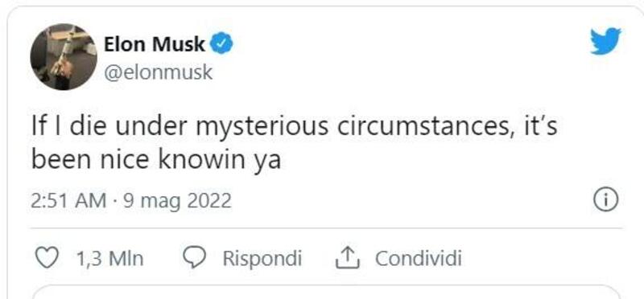Click the heart like icon
This screenshot has height=299, width=644.
pyautogui.click(x=47, y=258)
